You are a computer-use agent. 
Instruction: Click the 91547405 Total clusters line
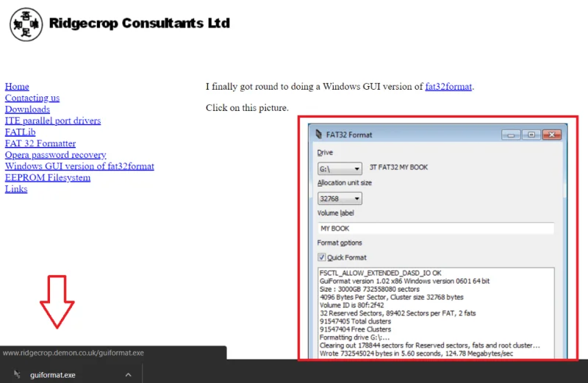[x=355, y=321]
